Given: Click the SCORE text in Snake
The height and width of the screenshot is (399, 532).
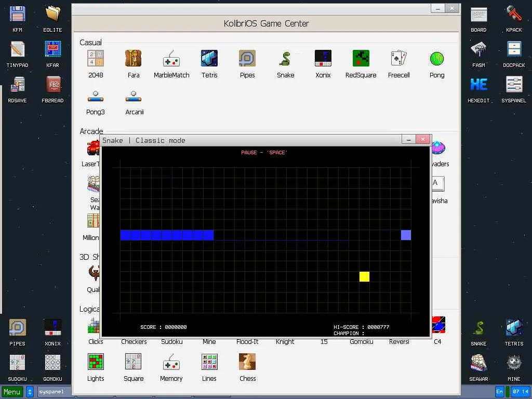Looking at the screenshot, I should [x=164, y=327].
